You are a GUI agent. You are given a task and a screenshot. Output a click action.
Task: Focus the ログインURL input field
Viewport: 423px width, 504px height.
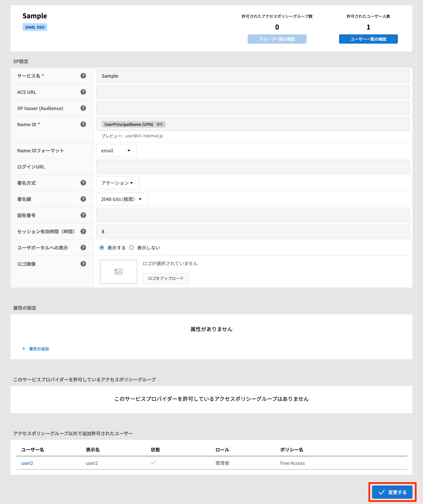point(253,167)
